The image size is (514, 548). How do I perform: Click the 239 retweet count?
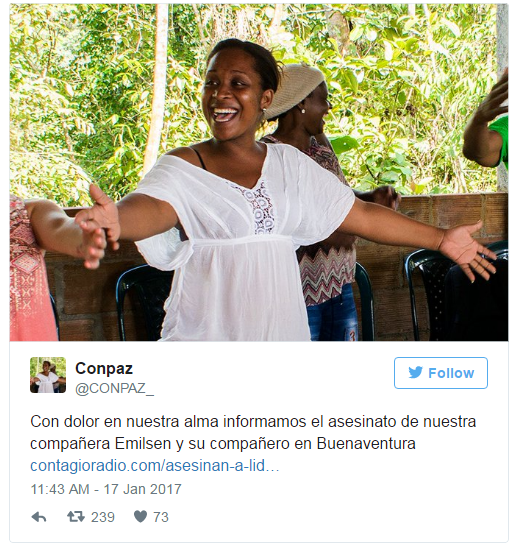[103, 517]
